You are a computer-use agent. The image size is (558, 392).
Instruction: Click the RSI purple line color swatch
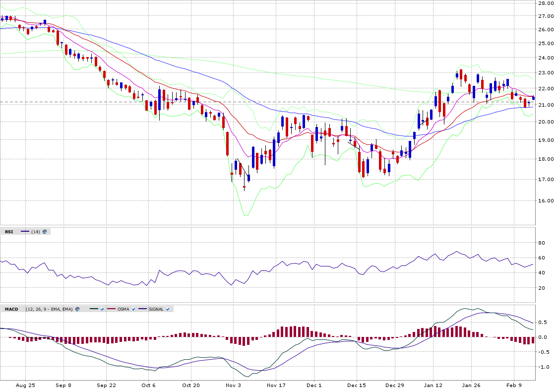coord(25,232)
